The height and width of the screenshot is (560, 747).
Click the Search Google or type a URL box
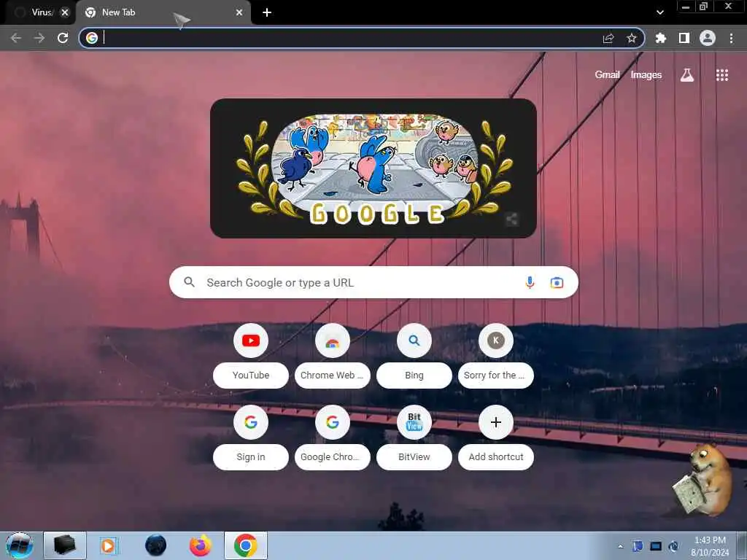(373, 282)
